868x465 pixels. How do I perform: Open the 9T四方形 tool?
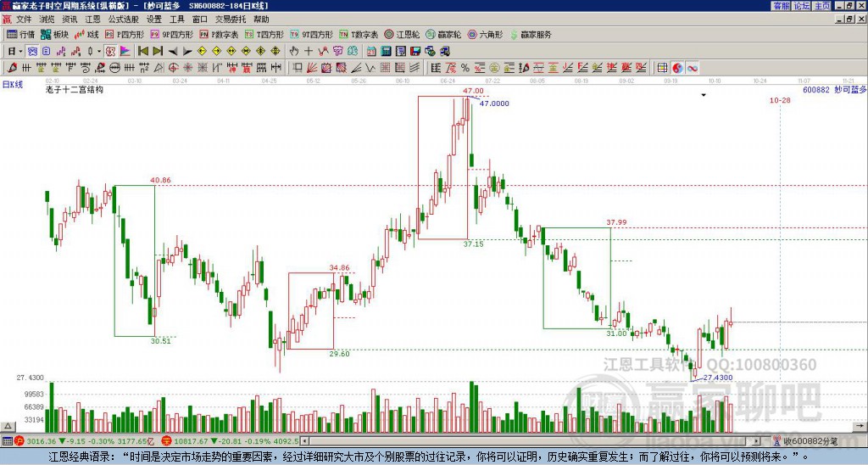coord(312,34)
